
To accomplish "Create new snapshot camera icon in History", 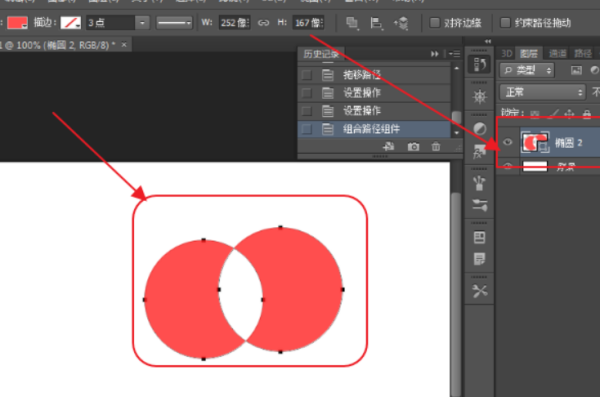I will [413, 147].
